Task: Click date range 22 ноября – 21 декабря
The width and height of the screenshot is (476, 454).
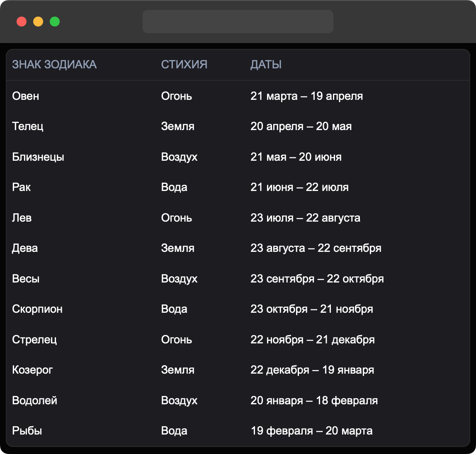Action: 312,340
